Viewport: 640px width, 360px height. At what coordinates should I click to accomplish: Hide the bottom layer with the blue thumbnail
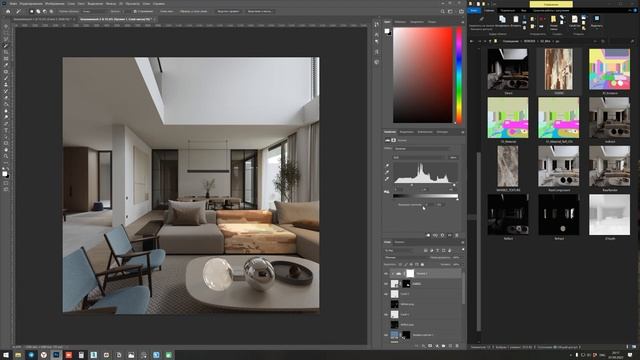(x=386, y=335)
